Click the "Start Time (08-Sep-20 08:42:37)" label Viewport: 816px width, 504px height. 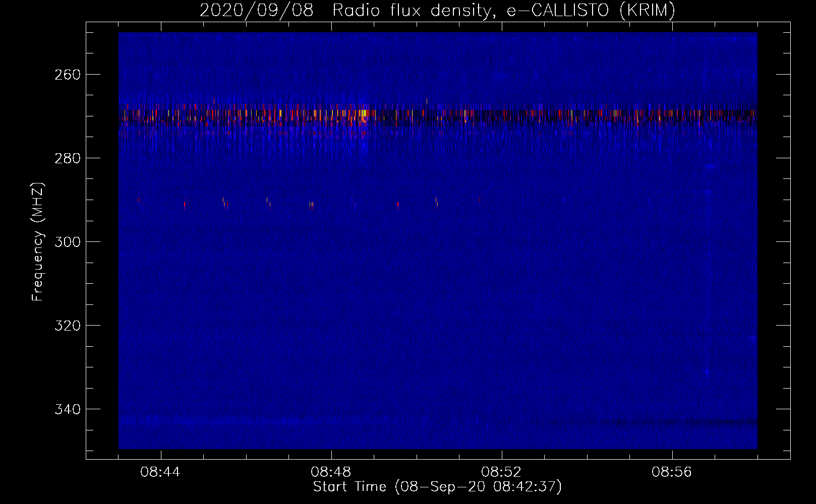click(437, 487)
